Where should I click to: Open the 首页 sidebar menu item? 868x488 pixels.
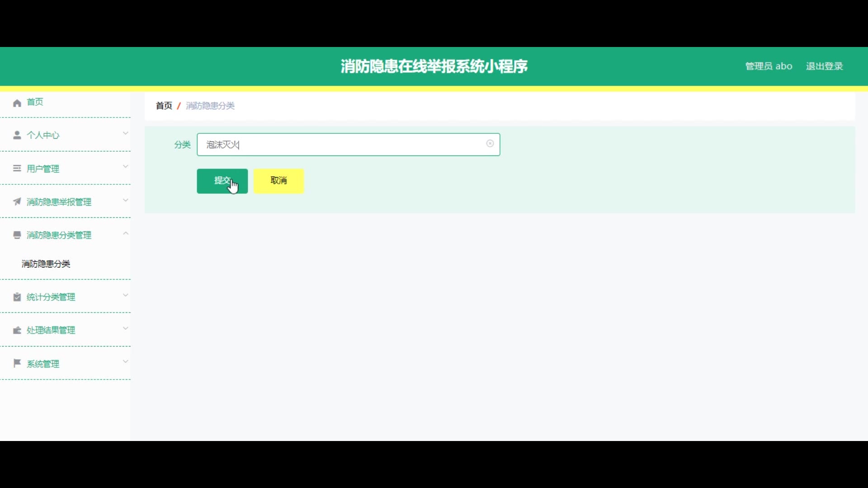click(x=35, y=102)
